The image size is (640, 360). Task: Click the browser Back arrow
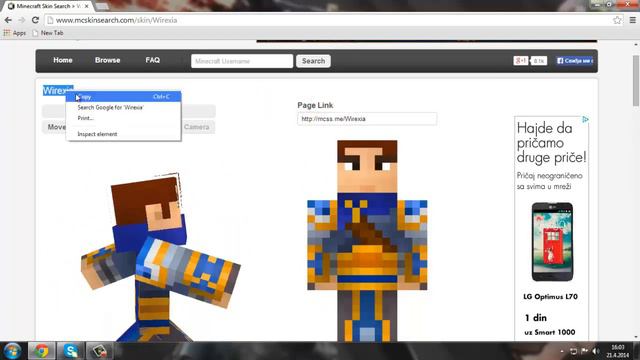pos(8,20)
